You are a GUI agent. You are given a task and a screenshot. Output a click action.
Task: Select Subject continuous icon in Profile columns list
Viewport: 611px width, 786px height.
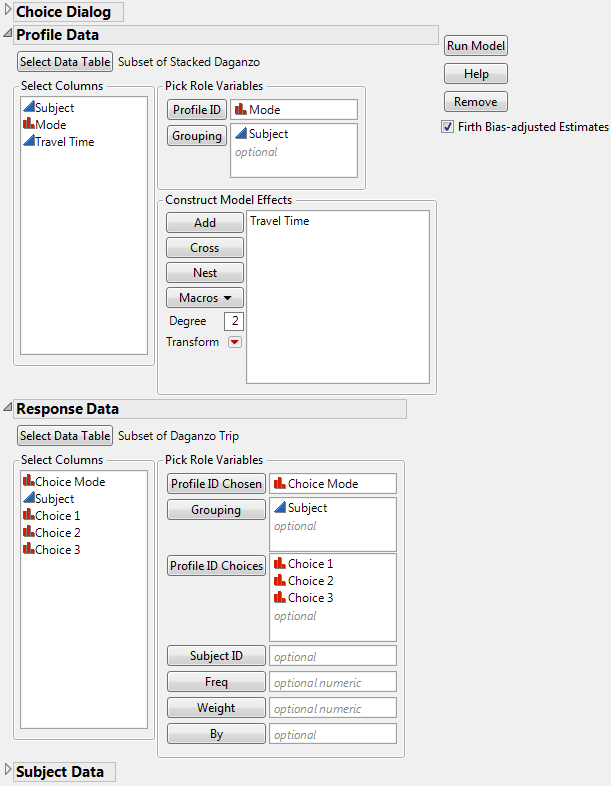(x=29, y=107)
